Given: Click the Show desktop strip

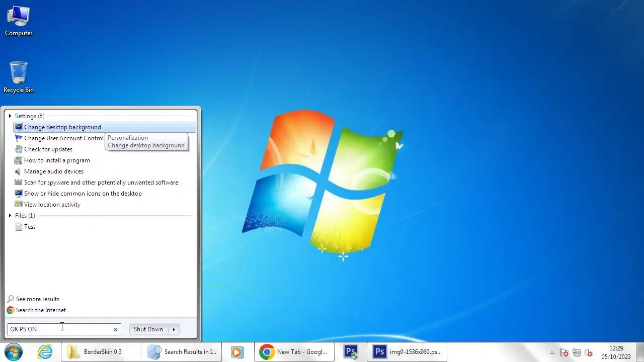Looking at the screenshot, I should [640, 351].
